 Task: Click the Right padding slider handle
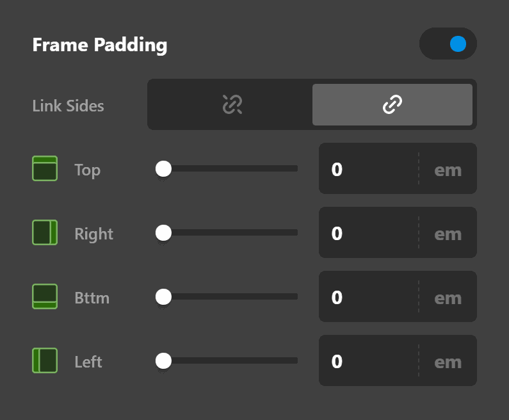coord(164,232)
